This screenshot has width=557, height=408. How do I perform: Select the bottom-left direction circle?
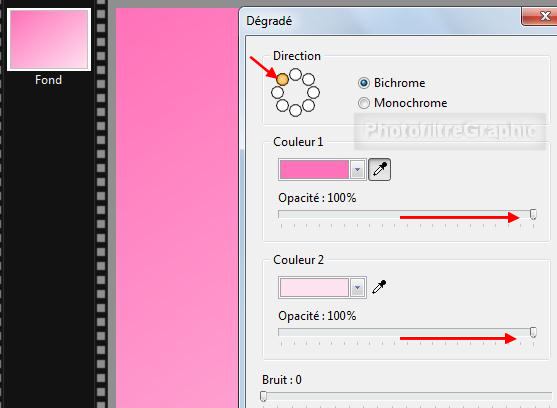click(x=282, y=105)
